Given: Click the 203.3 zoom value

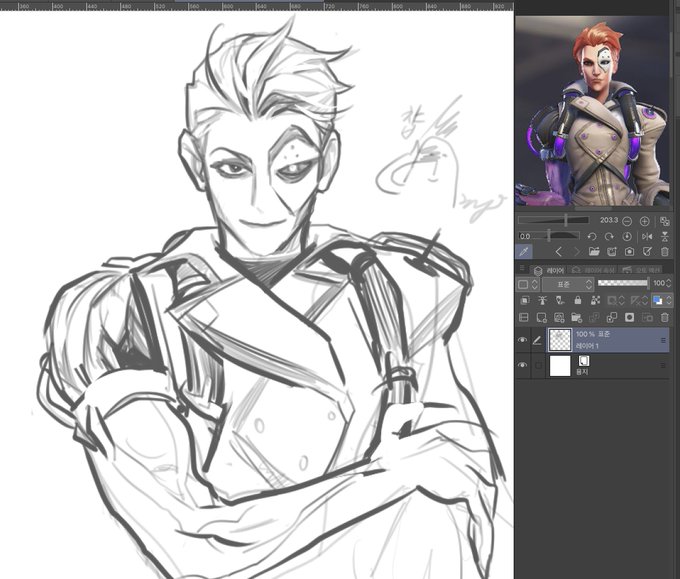Looking at the screenshot, I should tap(609, 220).
